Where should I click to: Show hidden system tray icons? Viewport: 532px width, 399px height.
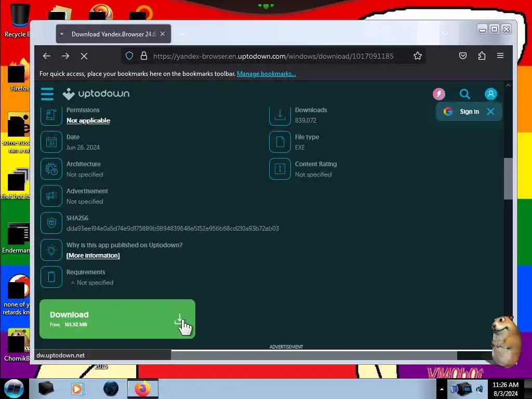click(x=442, y=389)
